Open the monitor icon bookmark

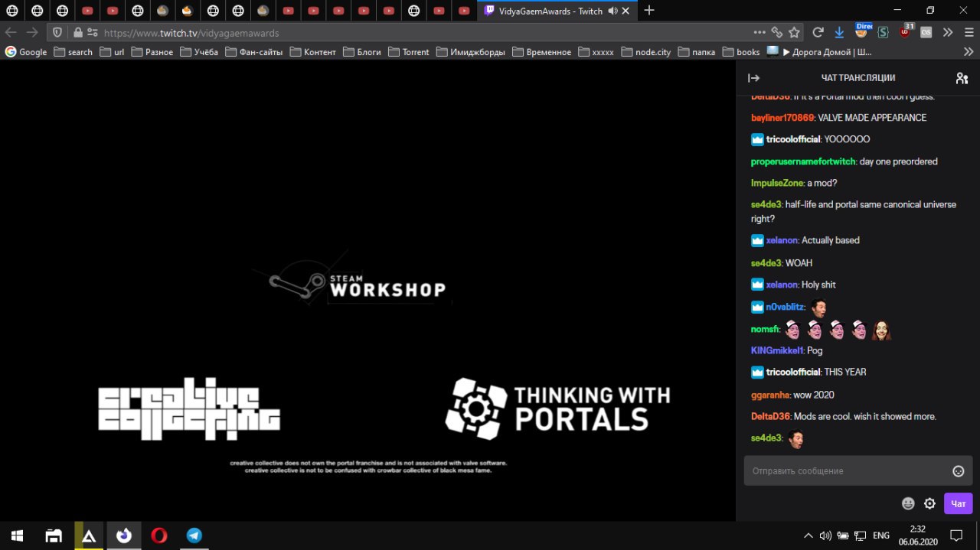[773, 52]
